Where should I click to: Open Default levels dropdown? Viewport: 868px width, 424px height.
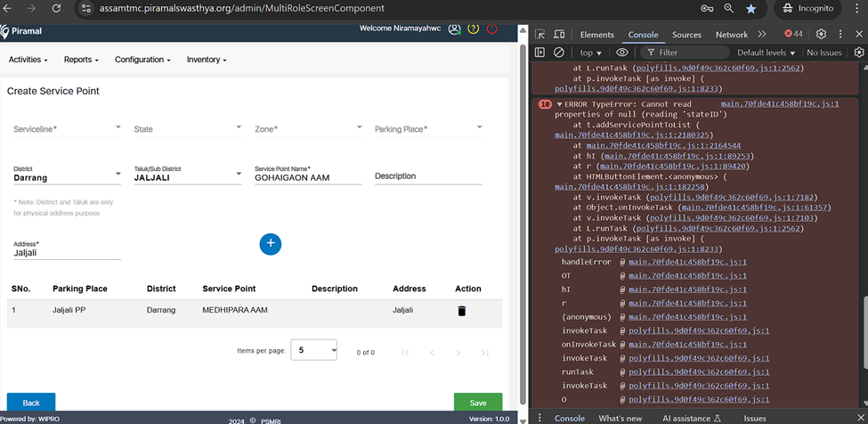tap(767, 53)
